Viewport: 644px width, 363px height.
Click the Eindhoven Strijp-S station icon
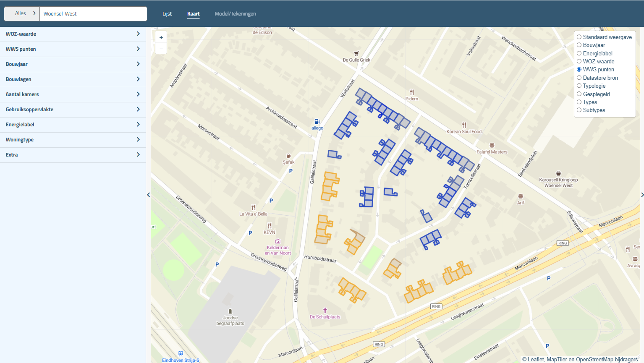point(181,355)
